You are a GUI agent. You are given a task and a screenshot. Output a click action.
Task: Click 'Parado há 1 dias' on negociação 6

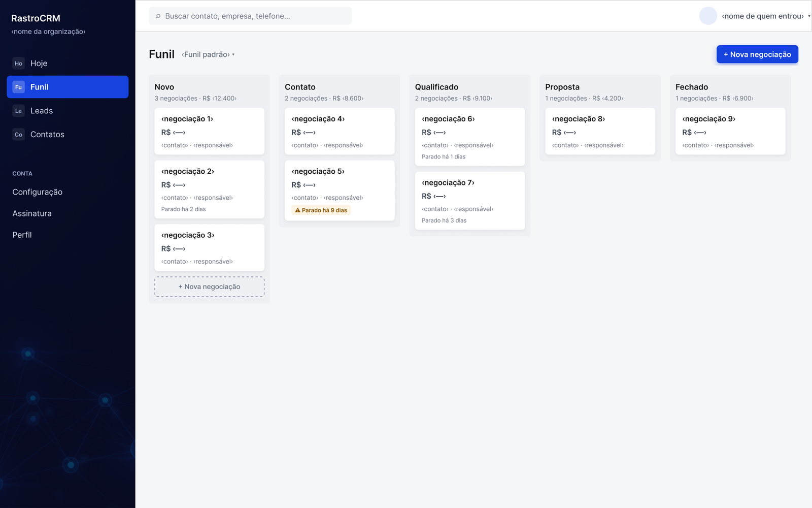click(444, 157)
